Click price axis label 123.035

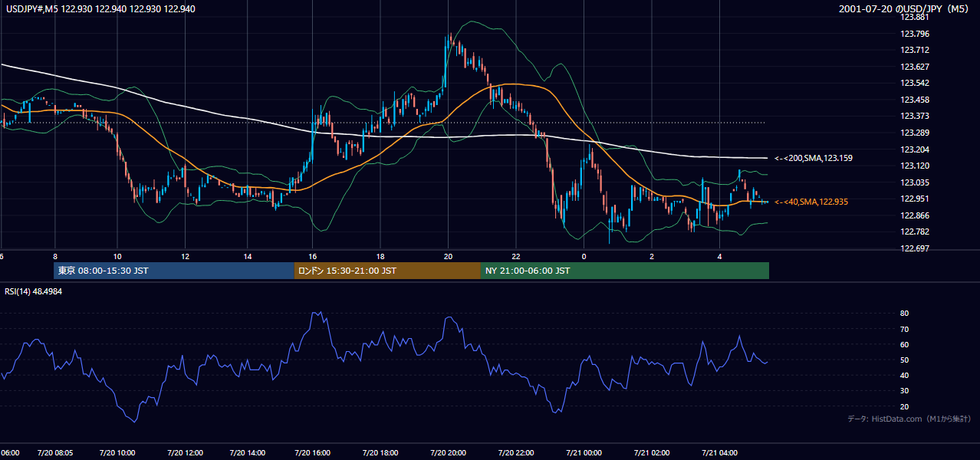pos(914,182)
